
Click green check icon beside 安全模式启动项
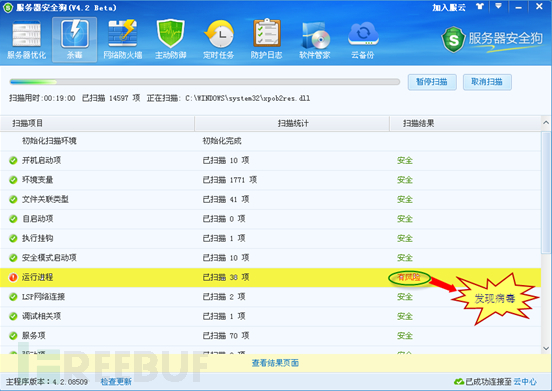tap(13, 258)
